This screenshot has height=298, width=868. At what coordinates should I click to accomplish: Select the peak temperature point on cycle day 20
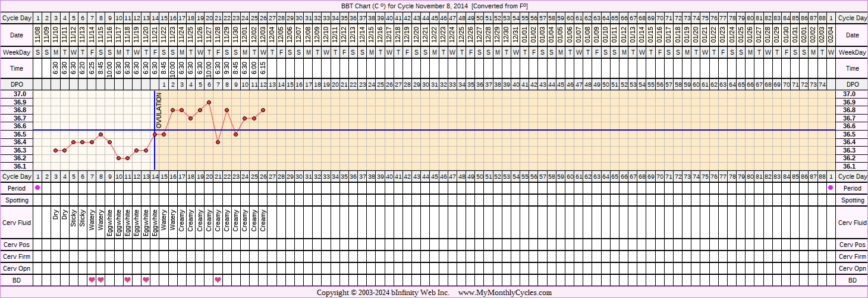tap(209, 102)
